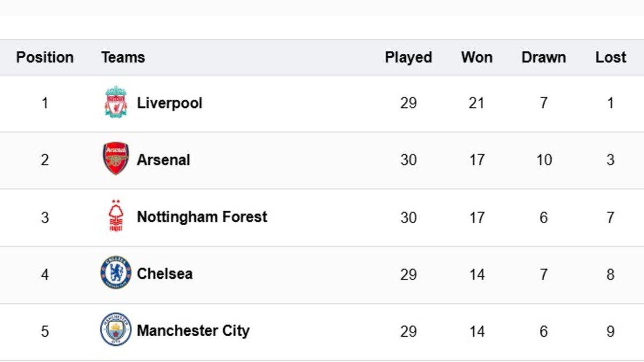Screen dimensions: 644x362
Task: Open the Liverpool team link
Action: [170, 103]
